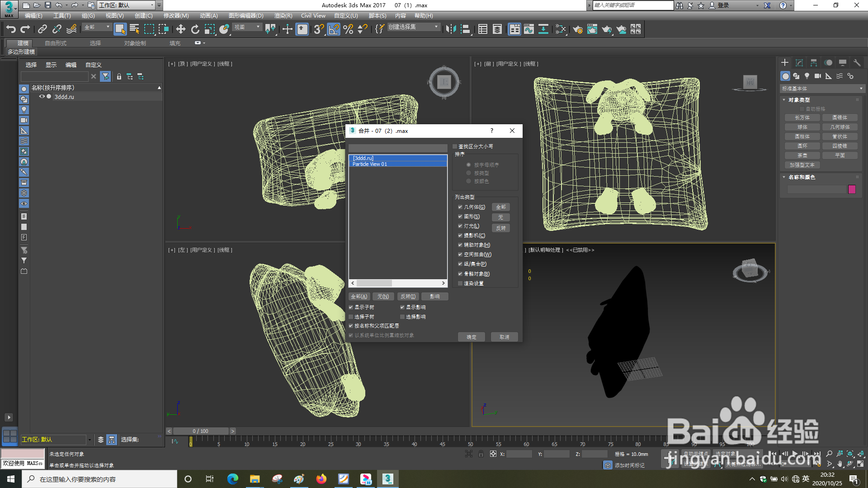Open Render Setup teapot icon
This screenshot has height=488, width=868.
(577, 29)
